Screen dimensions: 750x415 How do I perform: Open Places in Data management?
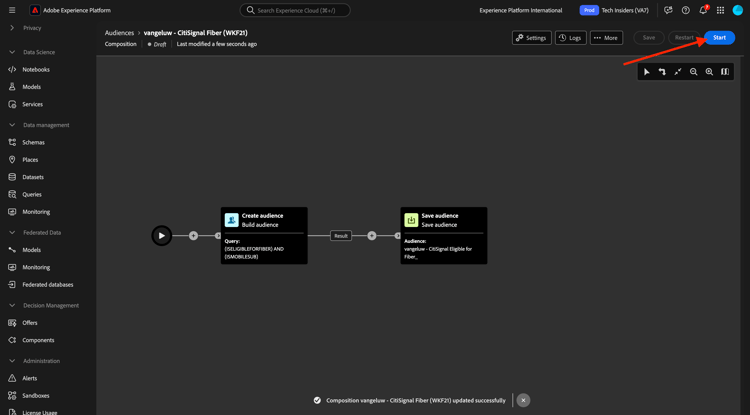coord(29,160)
